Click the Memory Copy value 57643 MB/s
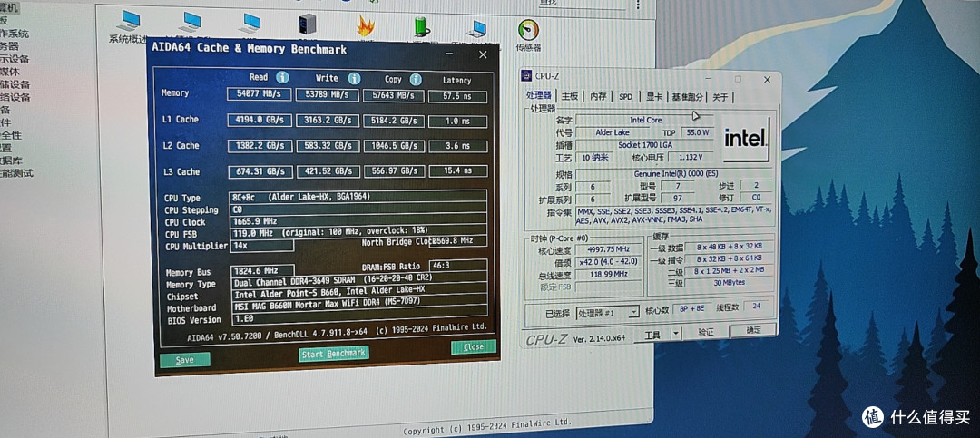Screen dimensions: 980x438 (x=394, y=96)
